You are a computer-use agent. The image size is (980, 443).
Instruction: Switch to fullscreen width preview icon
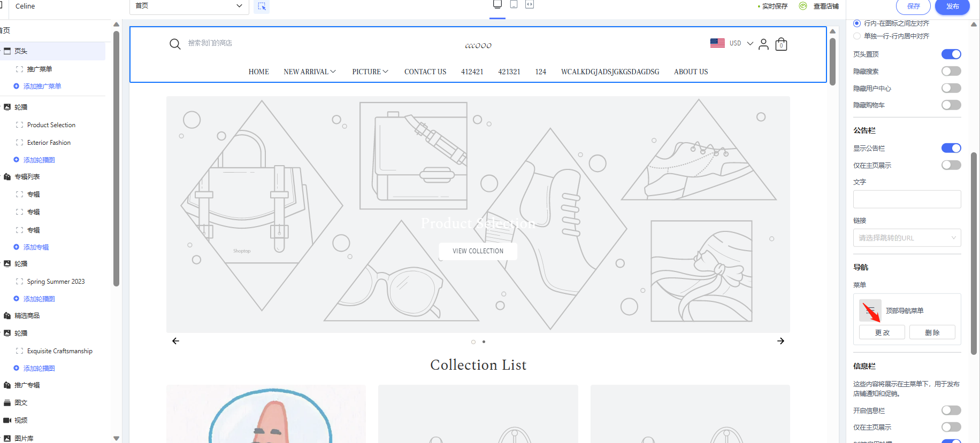[530, 4]
